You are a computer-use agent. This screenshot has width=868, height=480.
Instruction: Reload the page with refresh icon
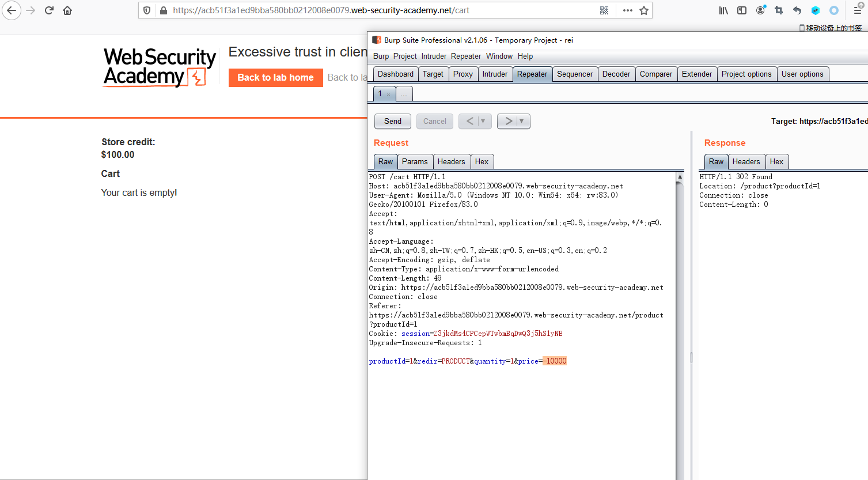point(49,10)
